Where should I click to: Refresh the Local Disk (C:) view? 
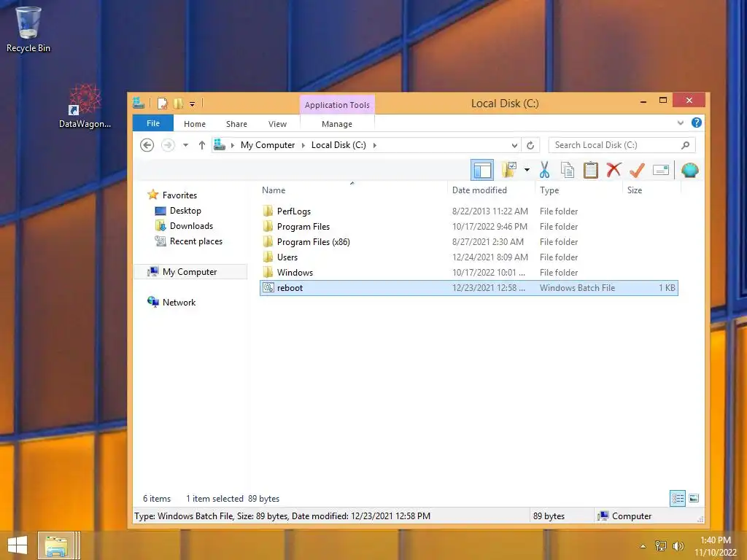tap(530, 145)
